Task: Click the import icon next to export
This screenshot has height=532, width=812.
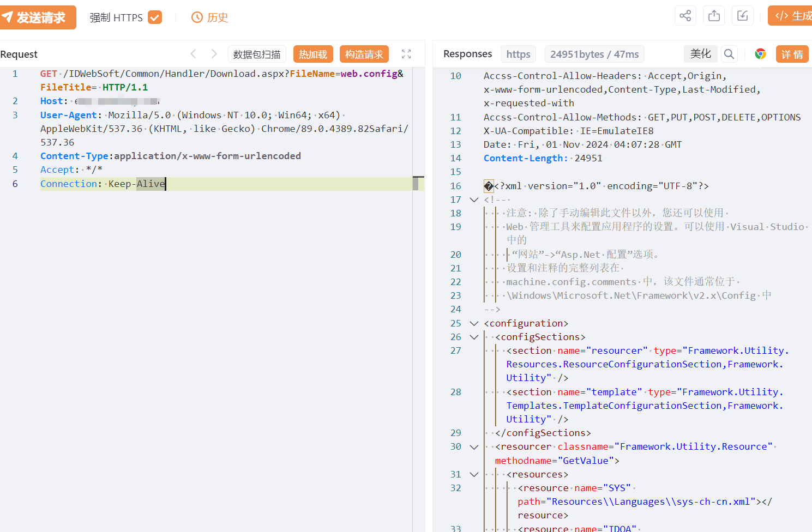Action: click(743, 16)
